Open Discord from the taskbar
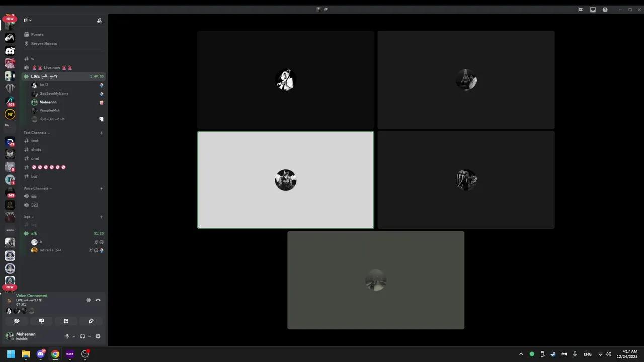 coord(41,354)
